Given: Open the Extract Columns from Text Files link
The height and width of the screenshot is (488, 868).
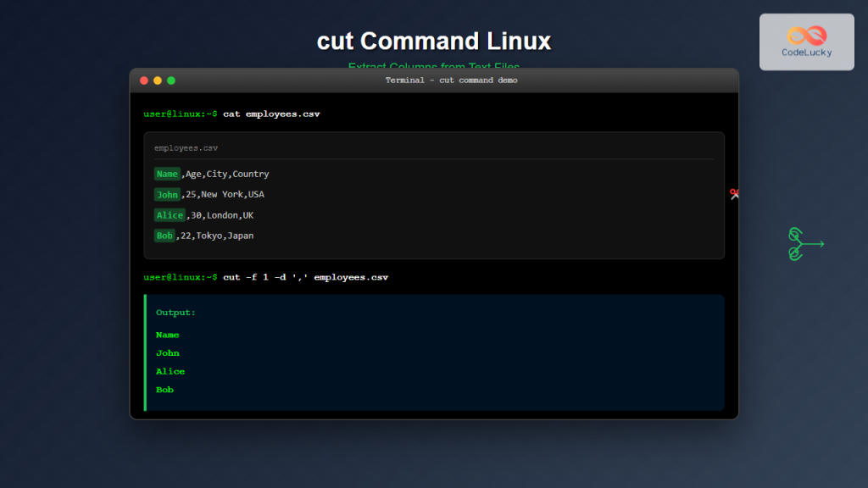Looking at the screenshot, I should click(434, 67).
